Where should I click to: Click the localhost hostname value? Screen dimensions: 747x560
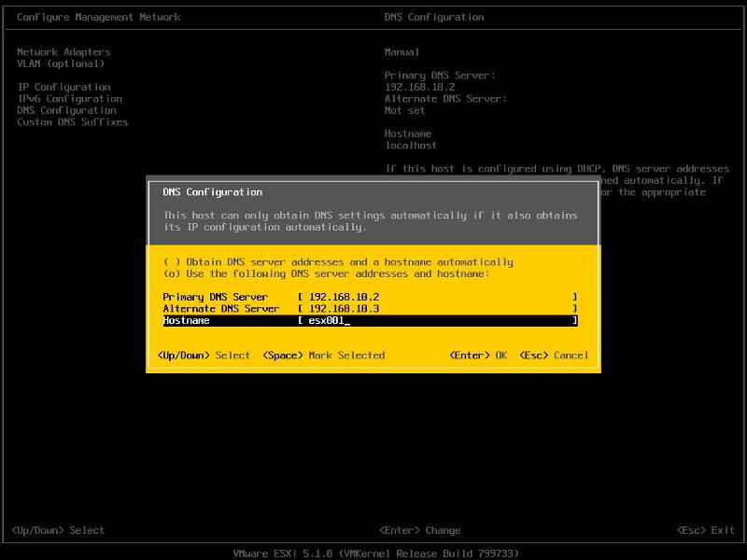[411, 146]
